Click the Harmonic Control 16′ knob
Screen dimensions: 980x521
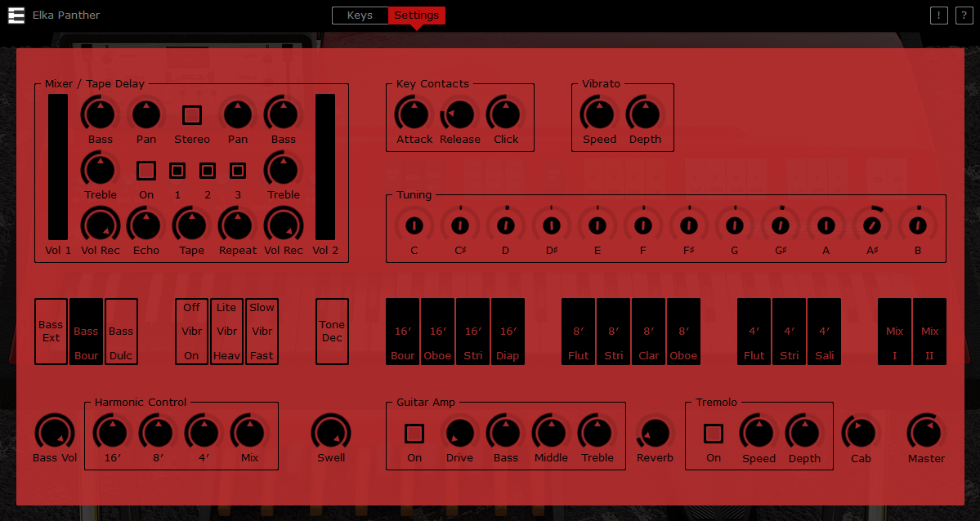113,433
